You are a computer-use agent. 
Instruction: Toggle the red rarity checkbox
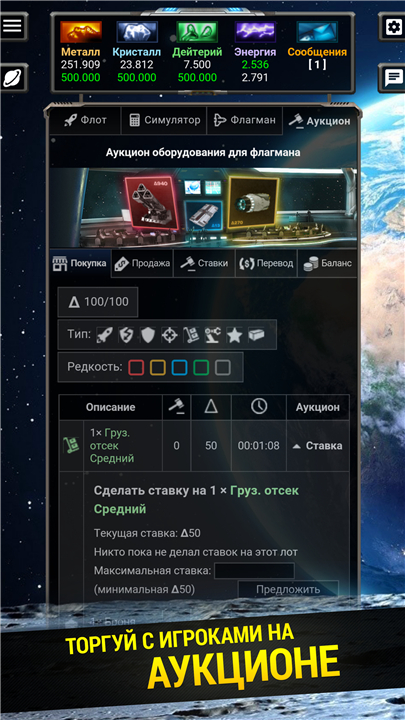tap(136, 367)
